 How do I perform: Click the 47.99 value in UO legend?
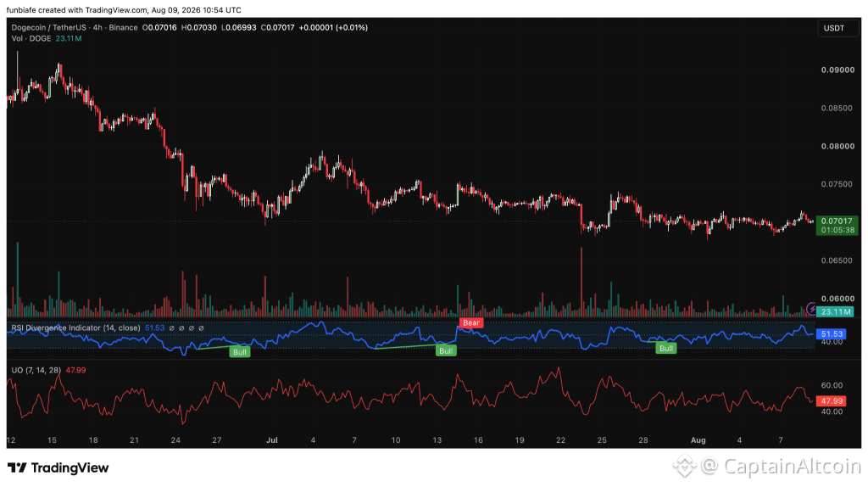(75, 370)
